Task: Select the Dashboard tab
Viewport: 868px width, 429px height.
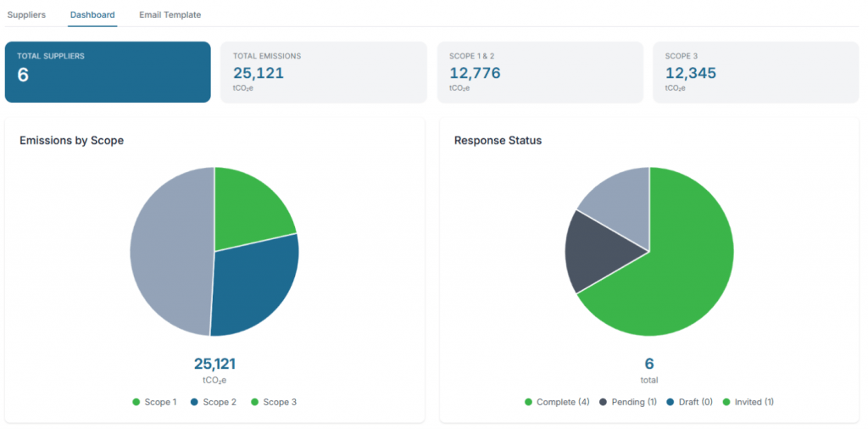Action: 93,15
